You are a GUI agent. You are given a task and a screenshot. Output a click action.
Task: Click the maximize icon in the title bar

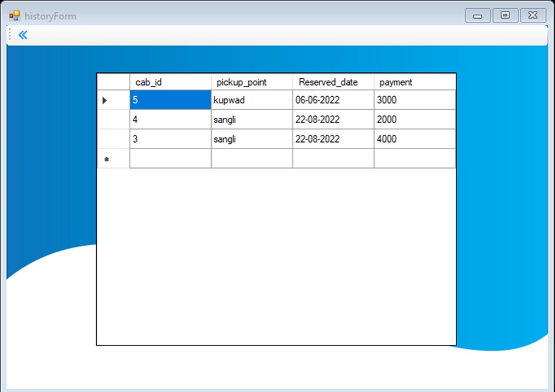(506, 15)
